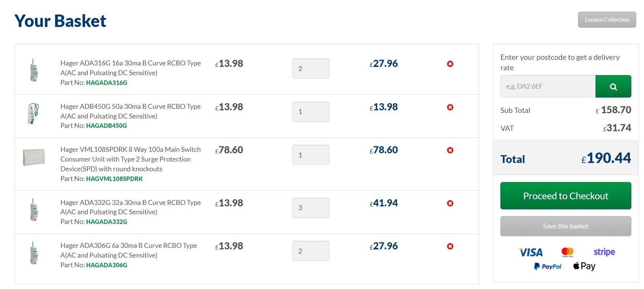Follow the HAGVML108SPDRK part number link
Viewport: 644px width, 289px height.
pyautogui.click(x=114, y=179)
